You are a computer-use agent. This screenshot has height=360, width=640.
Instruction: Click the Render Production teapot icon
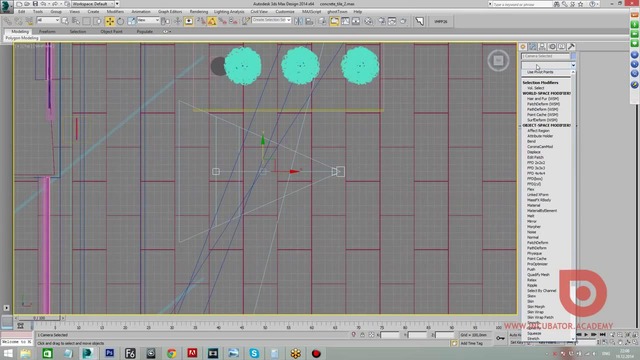[403, 21]
